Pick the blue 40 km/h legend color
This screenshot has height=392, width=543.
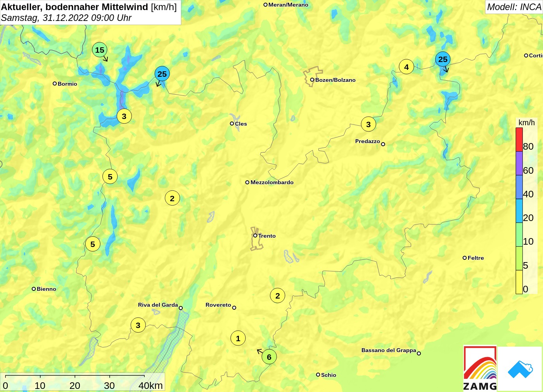(x=519, y=187)
